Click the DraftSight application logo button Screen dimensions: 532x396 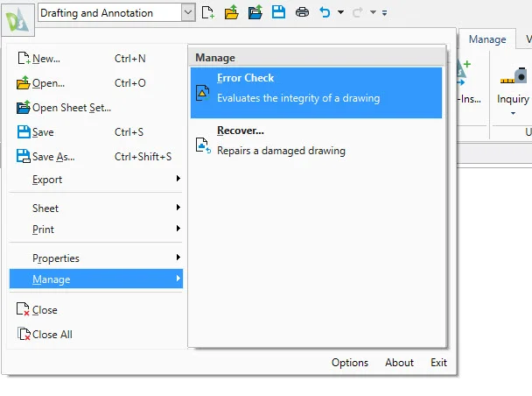[x=17, y=16]
